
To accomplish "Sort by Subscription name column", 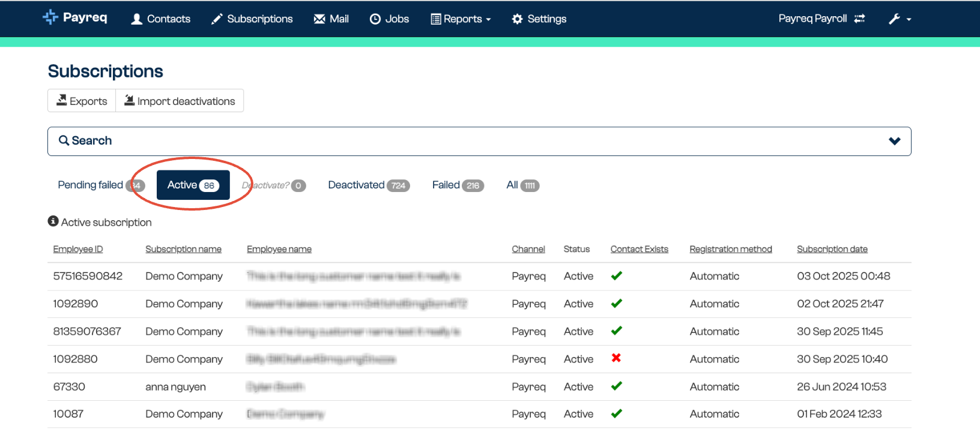I will pos(183,249).
